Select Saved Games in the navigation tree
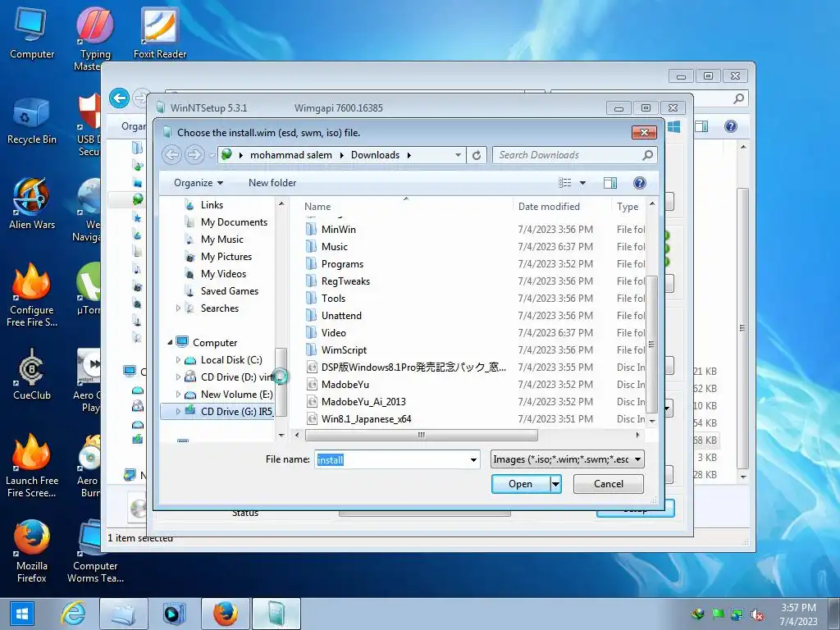 coord(230,291)
